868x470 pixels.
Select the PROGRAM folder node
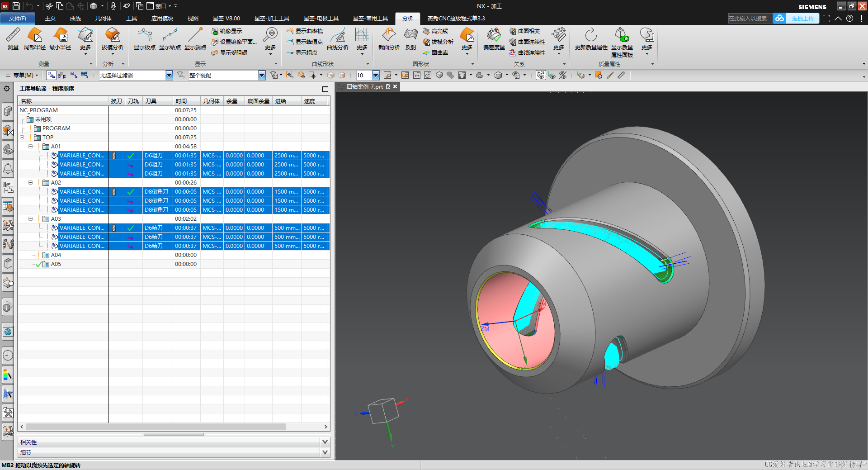(x=56, y=128)
